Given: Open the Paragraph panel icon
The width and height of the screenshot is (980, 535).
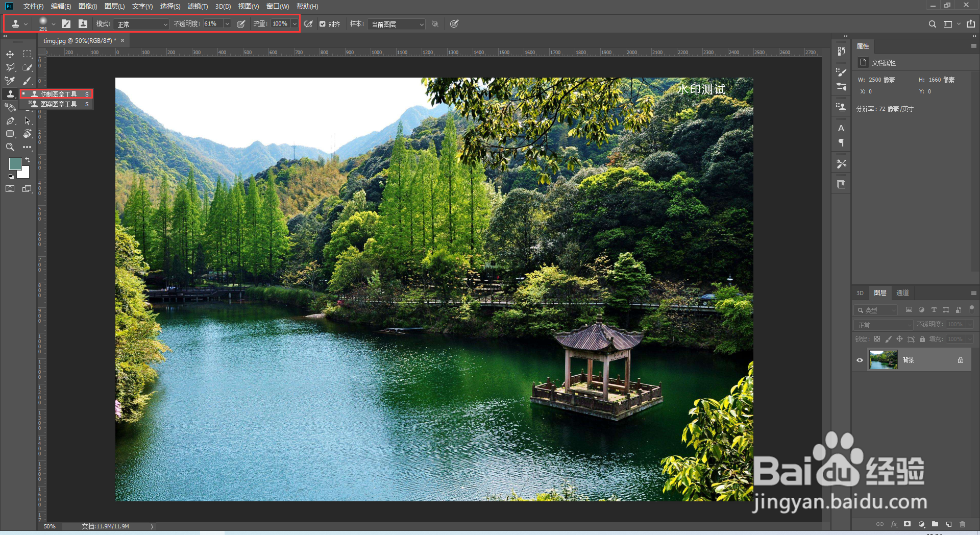Looking at the screenshot, I should [x=841, y=143].
